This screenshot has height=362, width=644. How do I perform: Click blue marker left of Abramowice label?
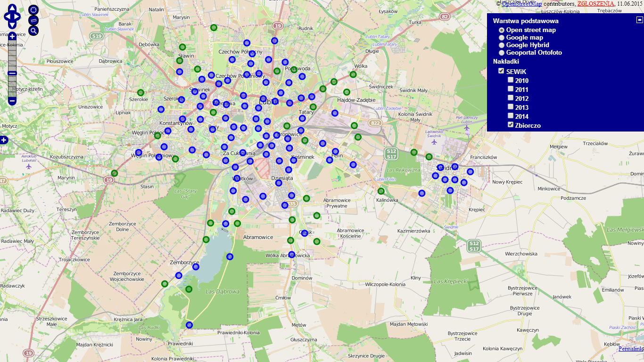pyautogui.click(x=226, y=223)
